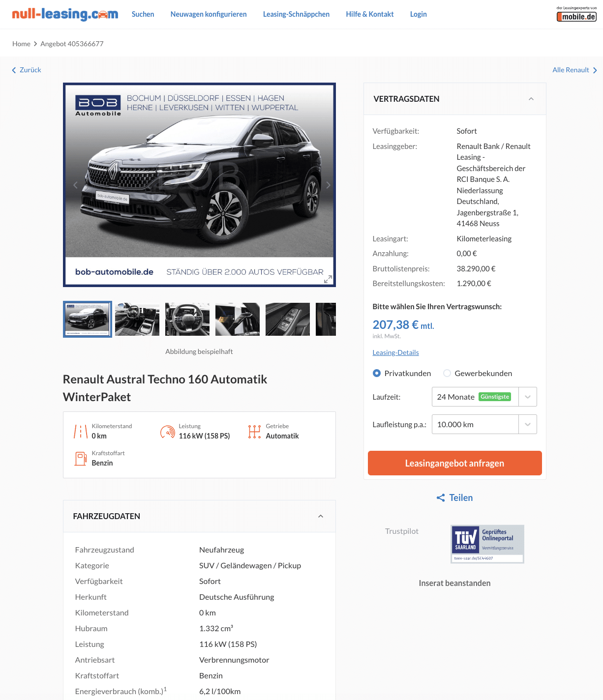Screen dimensions: 603x700
Task: Open the mobile.de partner logo
Action: [x=576, y=14]
